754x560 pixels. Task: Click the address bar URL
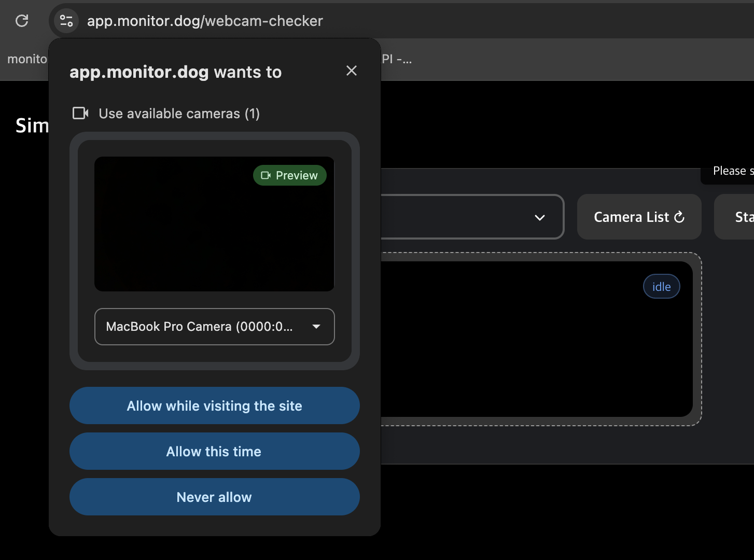[205, 21]
